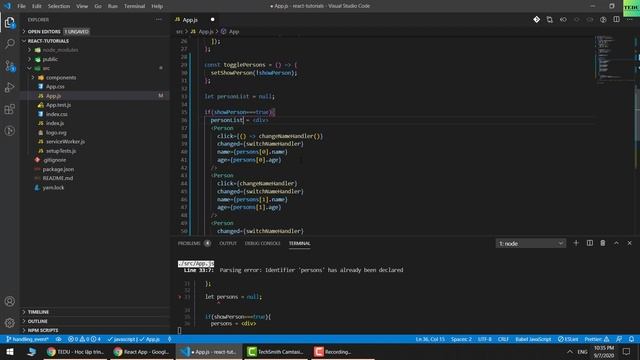Click the Prettier status item
This screenshot has width=640, height=360.
click(x=596, y=339)
